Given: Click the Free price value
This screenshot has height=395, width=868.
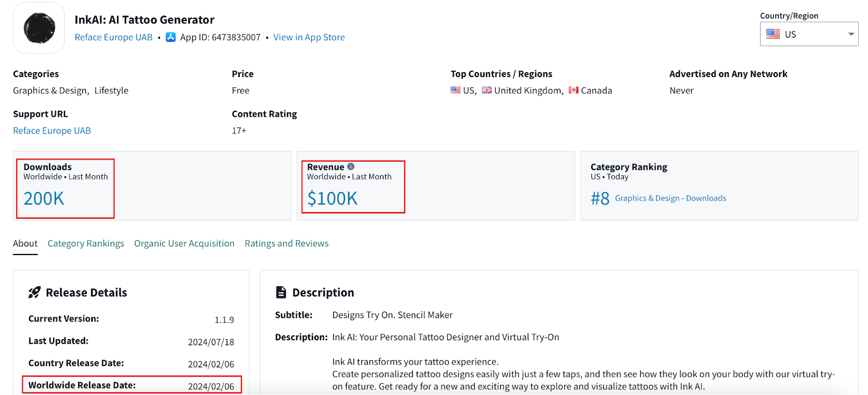Looking at the screenshot, I should (x=240, y=91).
